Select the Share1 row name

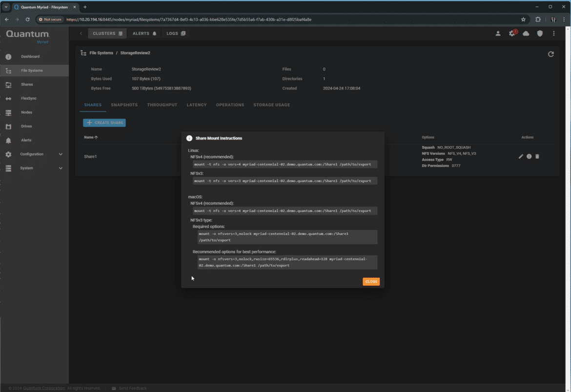[x=90, y=157]
